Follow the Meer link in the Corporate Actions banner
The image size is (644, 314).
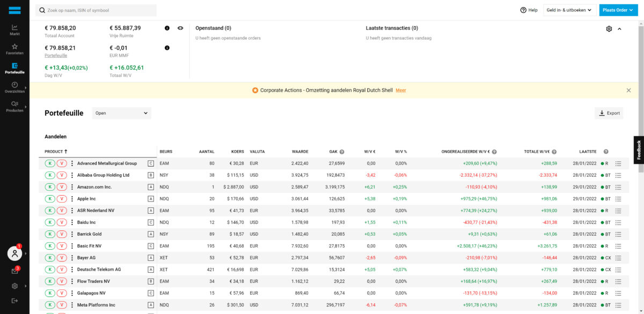[401, 91]
